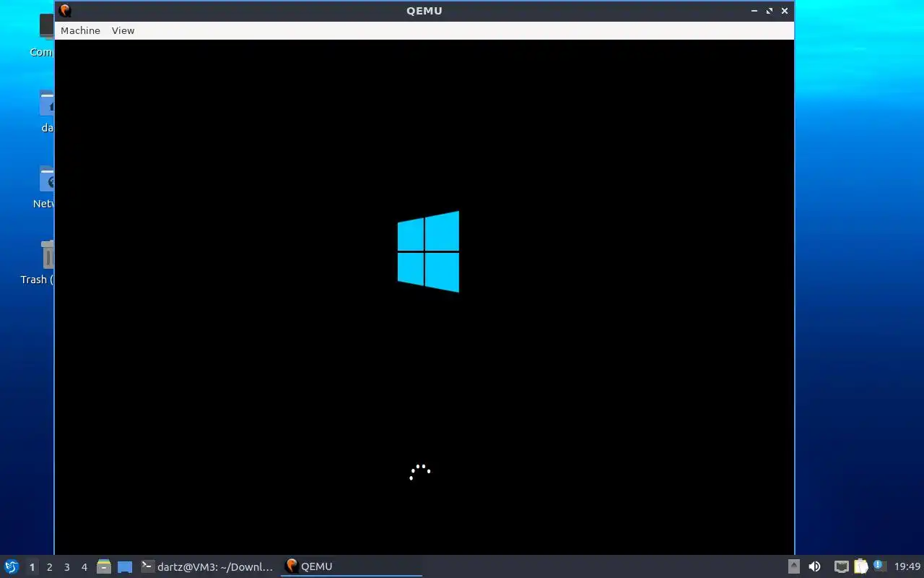Click the Windows logo in the VM display

point(428,251)
